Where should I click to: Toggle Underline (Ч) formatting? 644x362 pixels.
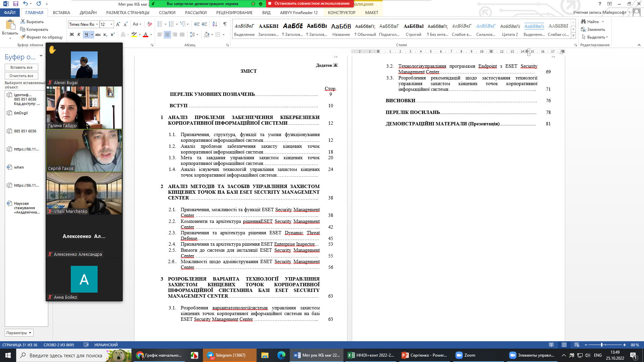click(x=86, y=35)
